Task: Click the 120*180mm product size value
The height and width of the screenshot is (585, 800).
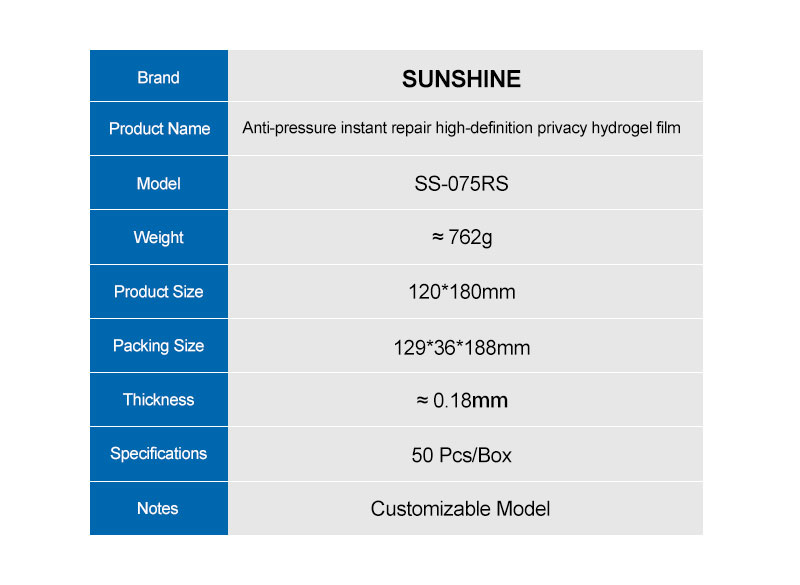Action: [461, 292]
